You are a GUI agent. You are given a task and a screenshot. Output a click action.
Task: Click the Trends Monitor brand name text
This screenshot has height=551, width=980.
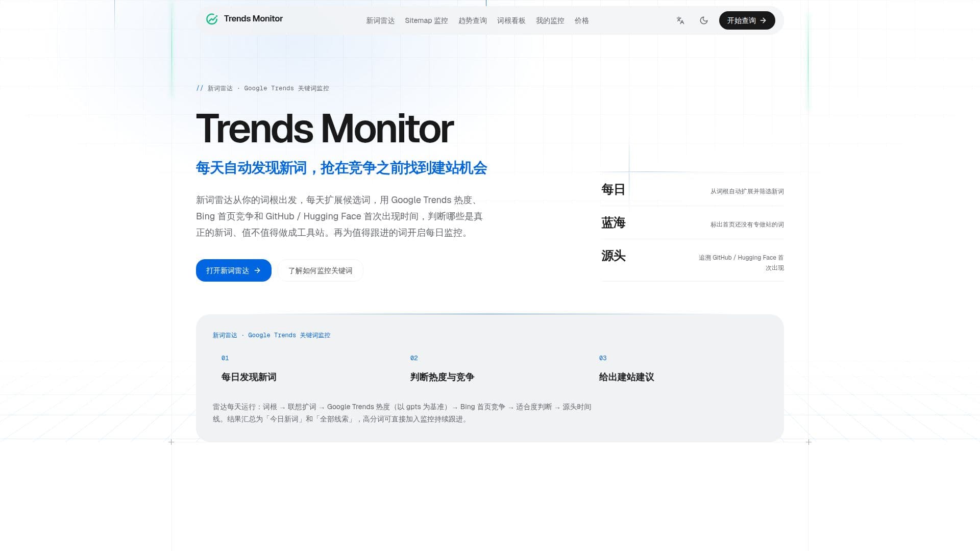click(253, 19)
